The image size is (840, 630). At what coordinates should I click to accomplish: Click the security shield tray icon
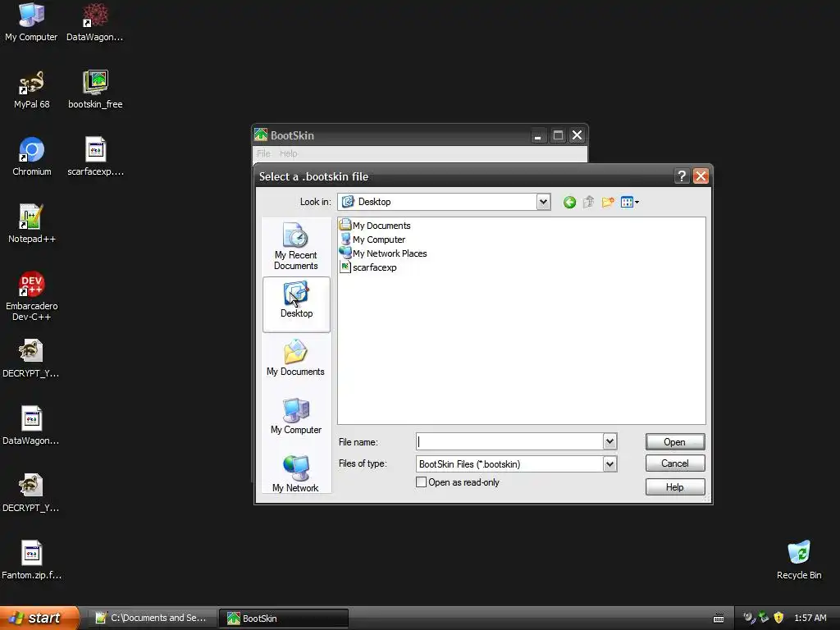[x=778, y=618]
